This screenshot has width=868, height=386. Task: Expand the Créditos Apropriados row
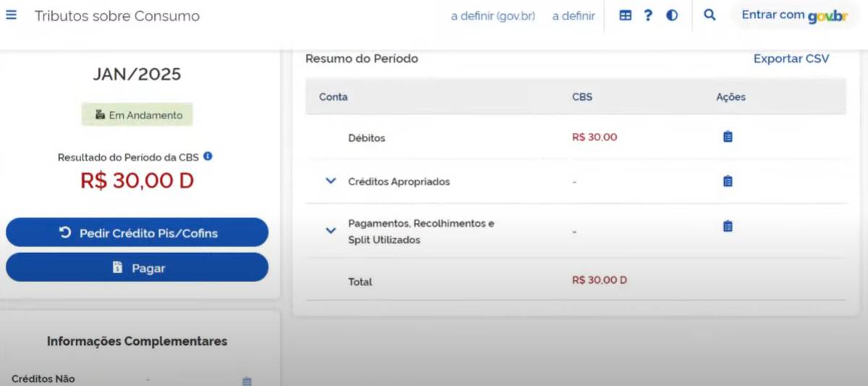point(331,181)
